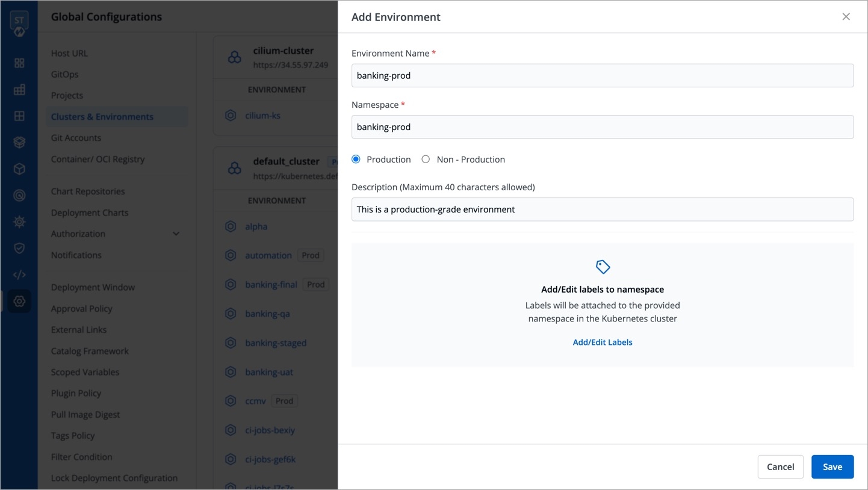The height and width of the screenshot is (490, 868).
Task: Open External Links settings
Action: [79, 329]
